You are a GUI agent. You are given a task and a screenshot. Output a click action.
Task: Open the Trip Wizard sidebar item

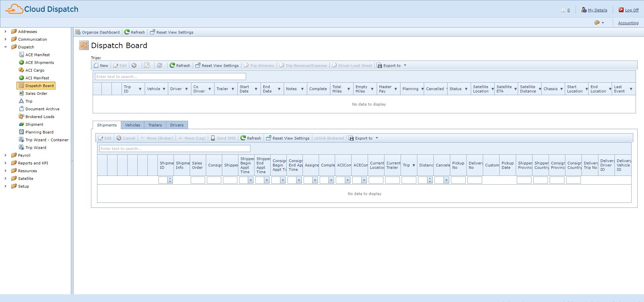pyautogui.click(x=33, y=148)
